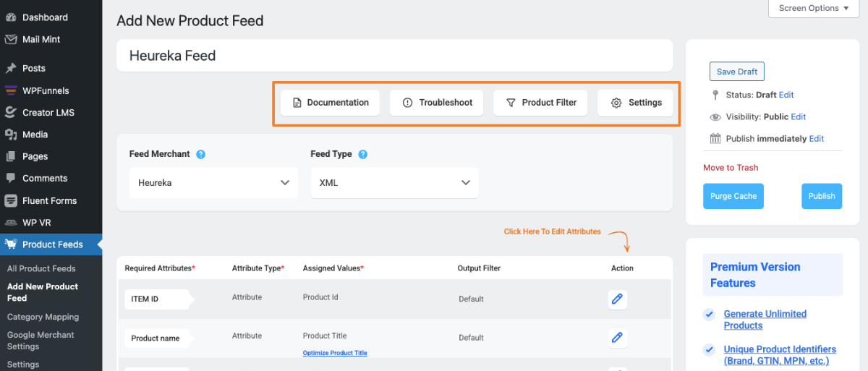Open Mail Mint in the sidebar

[x=41, y=39]
